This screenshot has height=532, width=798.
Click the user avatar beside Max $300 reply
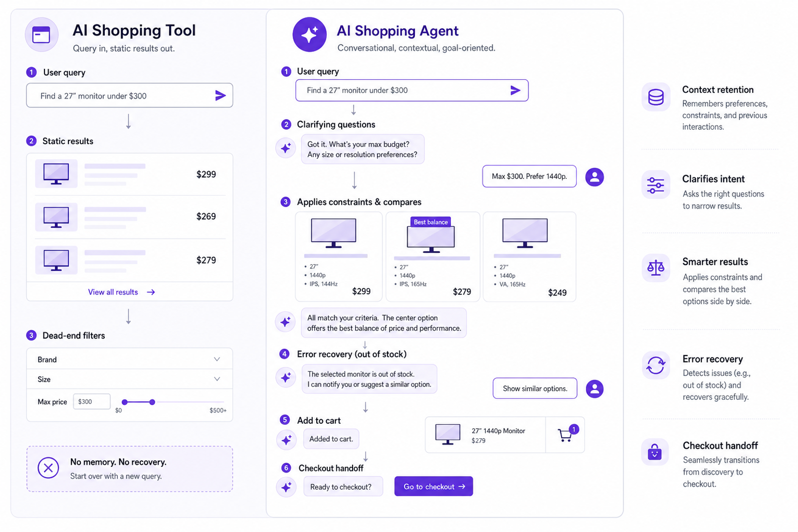595,177
